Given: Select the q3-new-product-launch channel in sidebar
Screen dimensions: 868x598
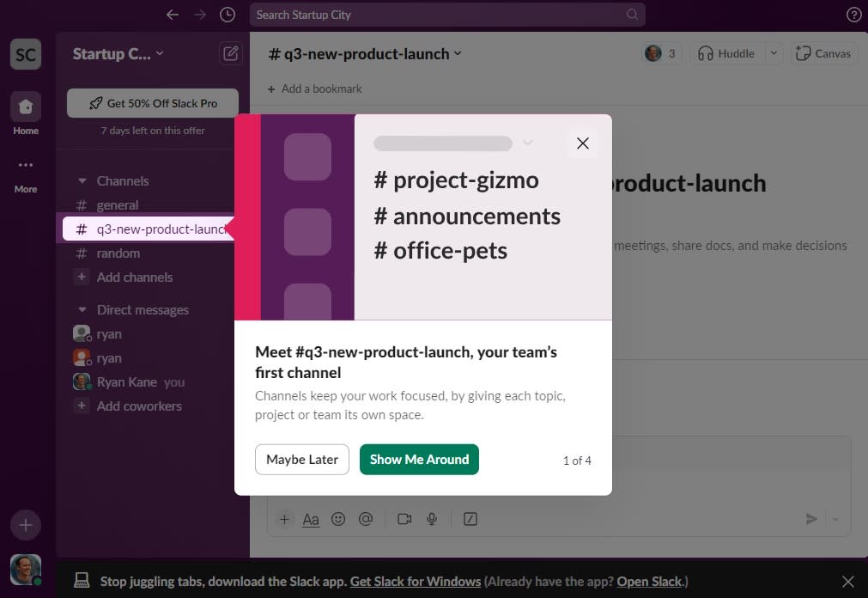Looking at the screenshot, I should (147, 229).
